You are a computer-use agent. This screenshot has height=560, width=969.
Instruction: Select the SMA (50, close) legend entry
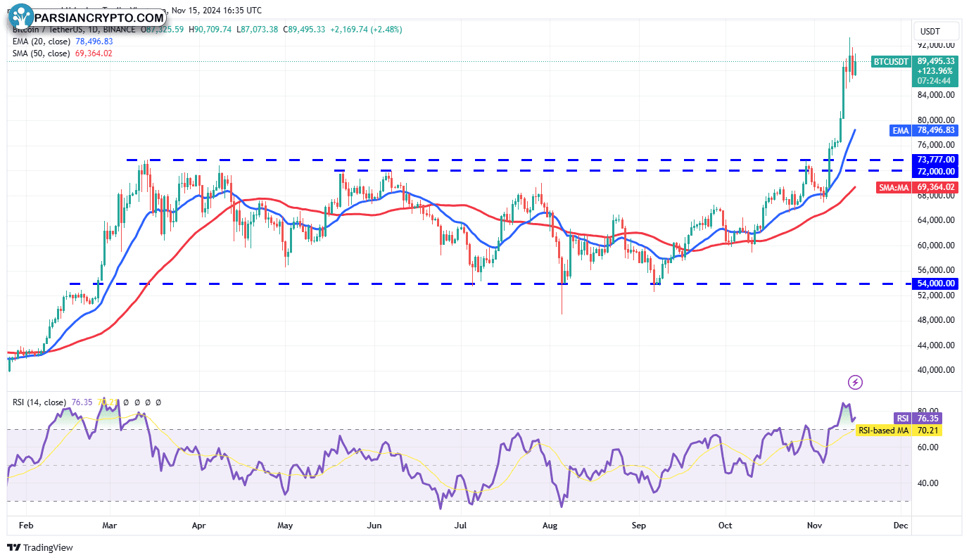click(42, 53)
